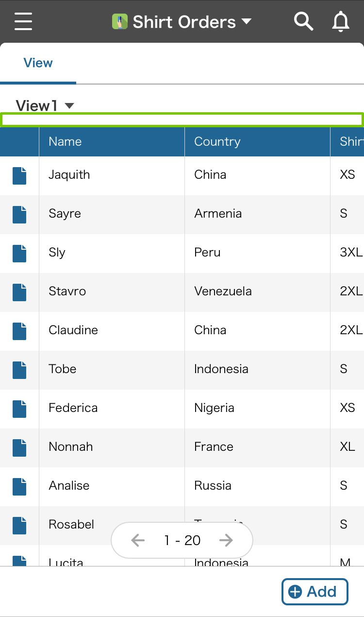The width and height of the screenshot is (364, 617).
Task: Open the record details icon for Analise
Action: tap(19, 486)
